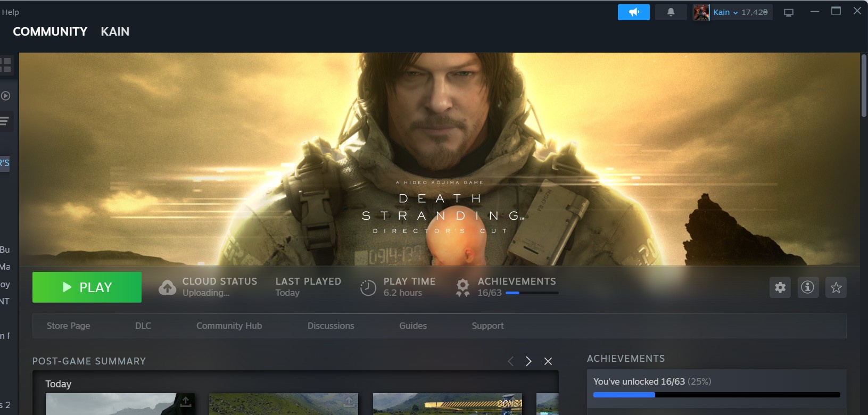The image size is (868, 415).
Task: Click the wallet balance 17,42₴
Action: pyautogui.click(x=755, y=12)
